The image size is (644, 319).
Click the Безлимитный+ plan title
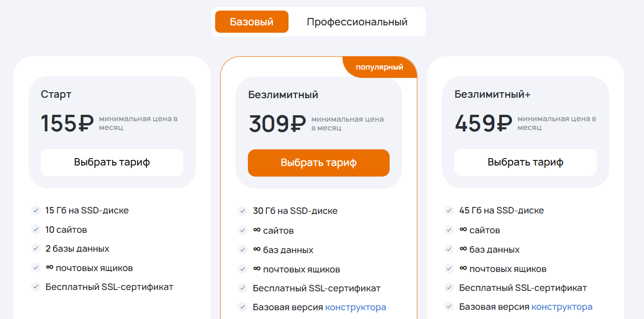point(493,95)
